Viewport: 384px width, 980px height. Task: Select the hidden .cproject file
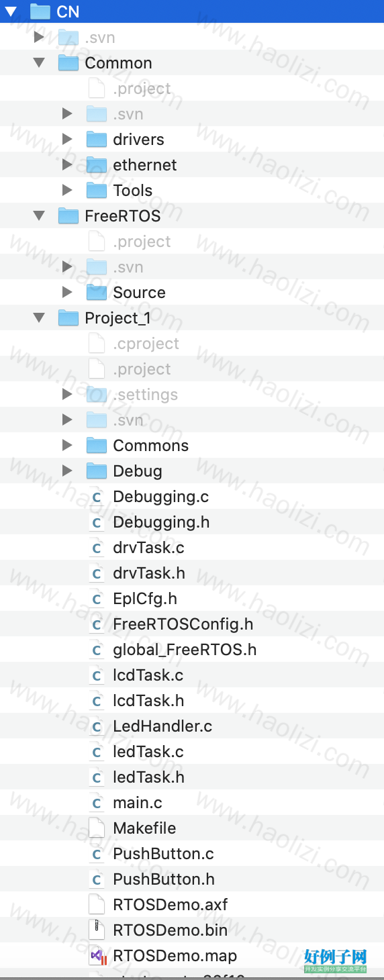[192, 344]
